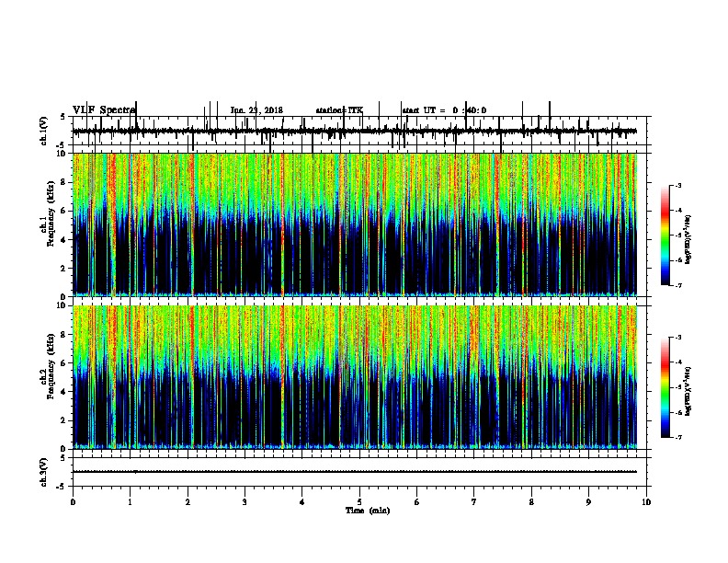Image resolution: width=728 pixels, height=563 pixels.
Task: Click ch.2 frequency axis tick "2"
Action: 63,420
